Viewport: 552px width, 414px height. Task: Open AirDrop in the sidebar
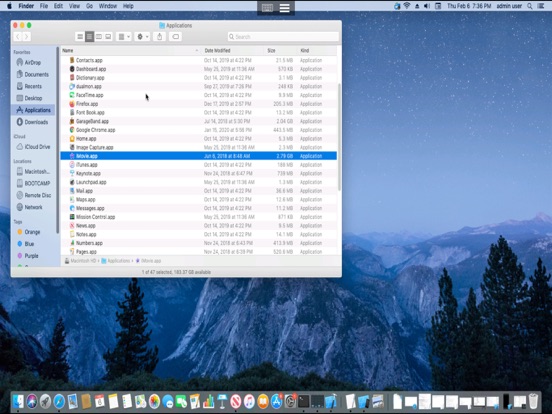tap(32, 63)
